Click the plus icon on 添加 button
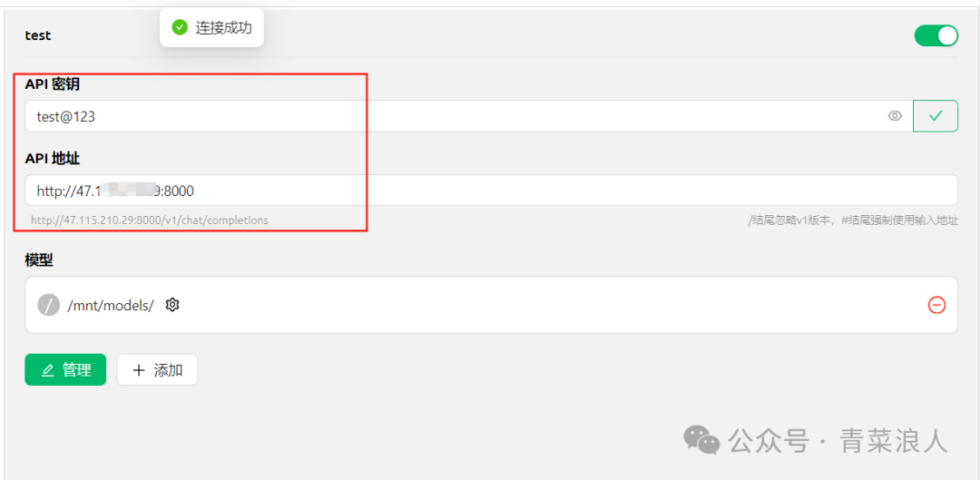This screenshot has height=480, width=980. [139, 370]
